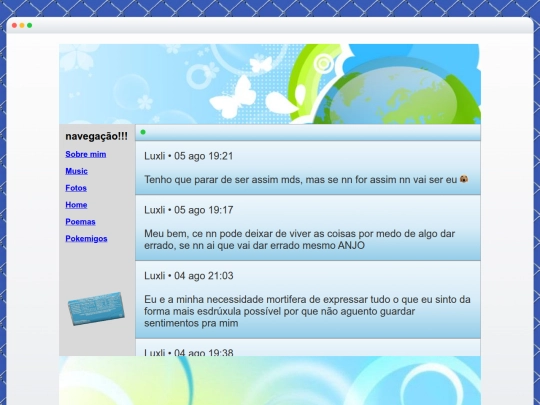This screenshot has width=540, height=405.
Task: Click the white target circle icon in banner
Action: pos(323,63)
